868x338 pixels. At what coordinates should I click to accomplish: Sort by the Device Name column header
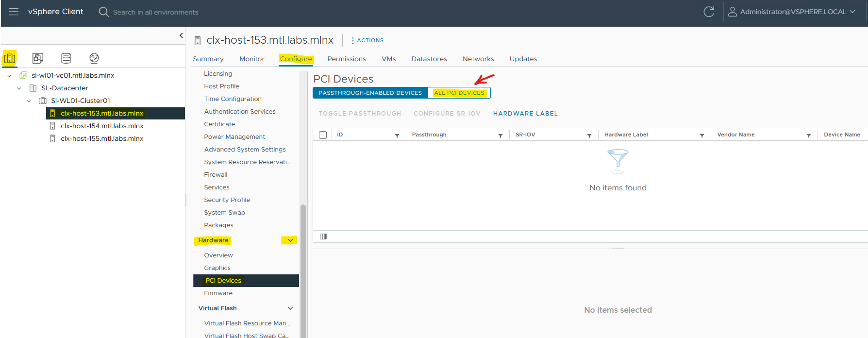pyautogui.click(x=842, y=135)
